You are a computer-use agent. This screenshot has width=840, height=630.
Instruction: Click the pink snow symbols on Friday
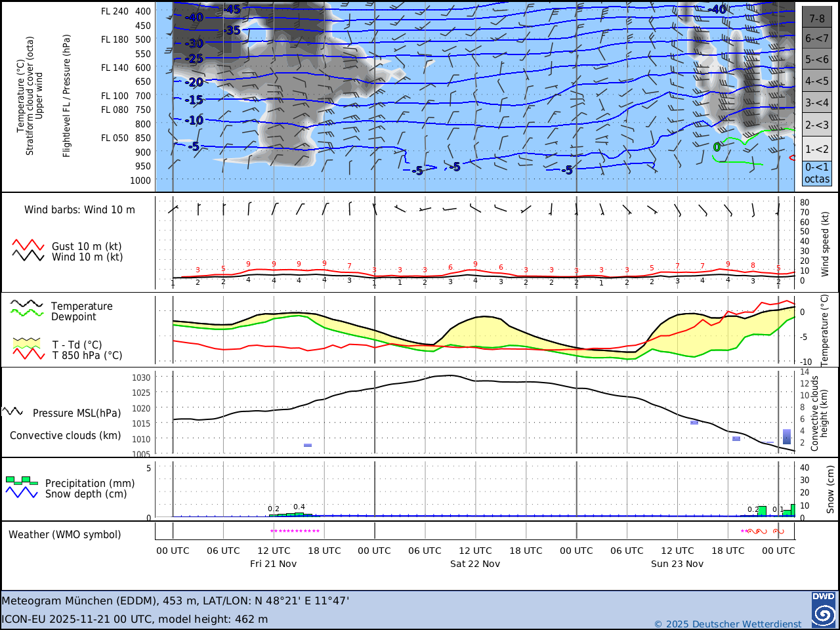click(x=295, y=532)
